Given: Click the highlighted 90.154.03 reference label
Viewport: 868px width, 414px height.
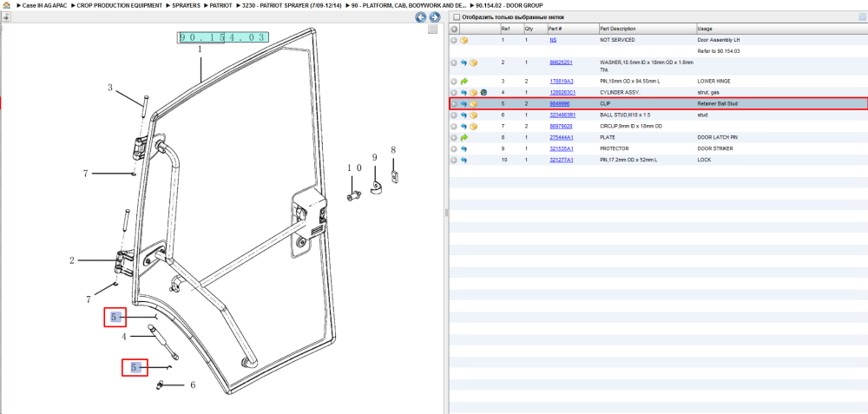Looking at the screenshot, I should pyautogui.click(x=223, y=37).
